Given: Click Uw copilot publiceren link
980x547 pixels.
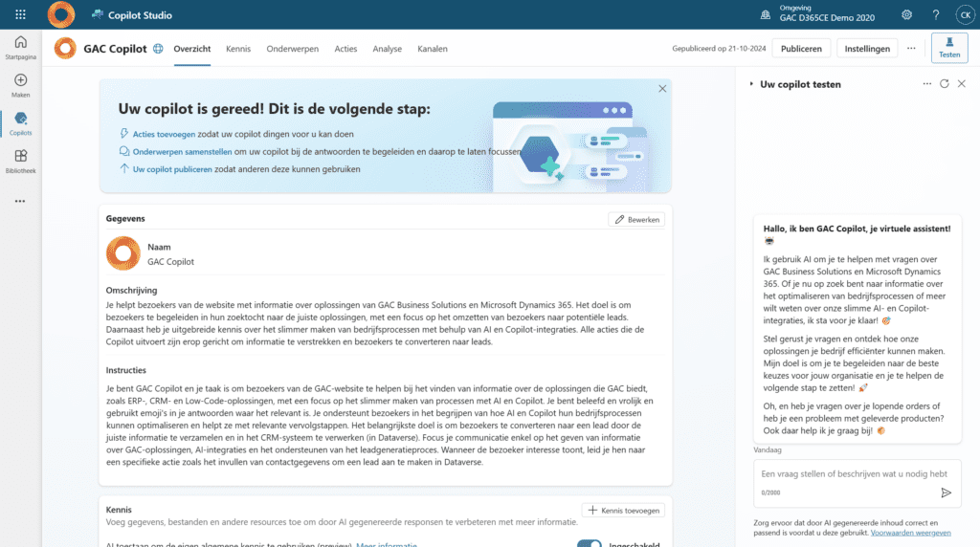Looking at the screenshot, I should 172,168.
